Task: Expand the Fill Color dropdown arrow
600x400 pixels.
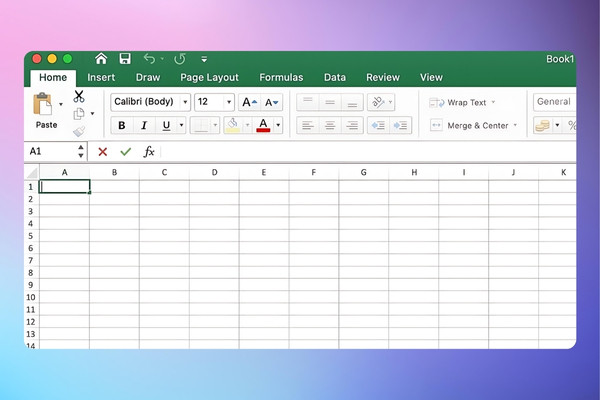Action: coord(247,125)
